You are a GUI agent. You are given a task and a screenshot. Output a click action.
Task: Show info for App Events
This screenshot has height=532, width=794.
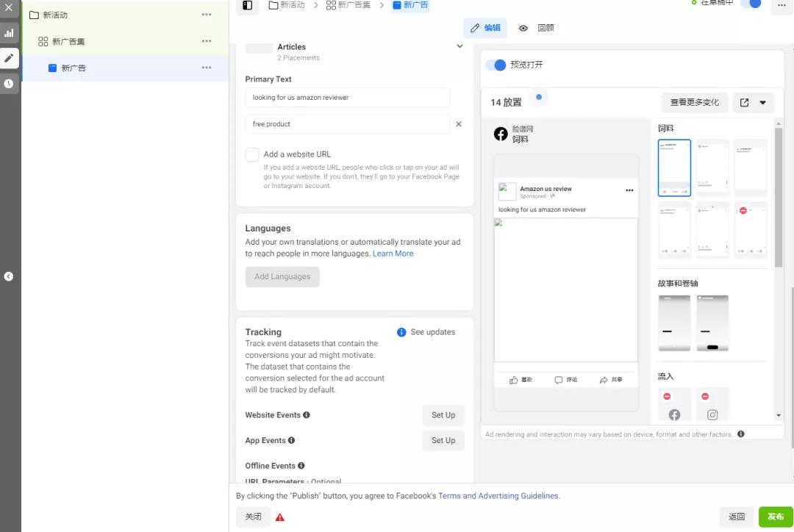tap(291, 440)
